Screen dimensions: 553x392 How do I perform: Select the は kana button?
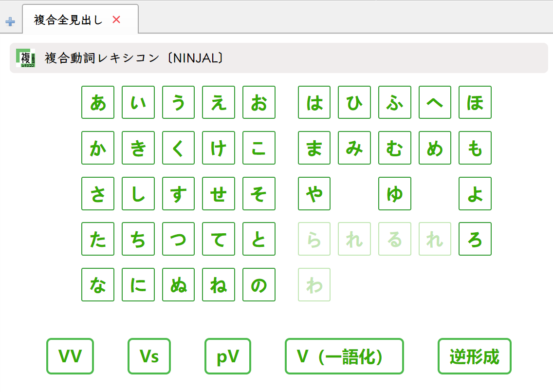pyautogui.click(x=314, y=102)
